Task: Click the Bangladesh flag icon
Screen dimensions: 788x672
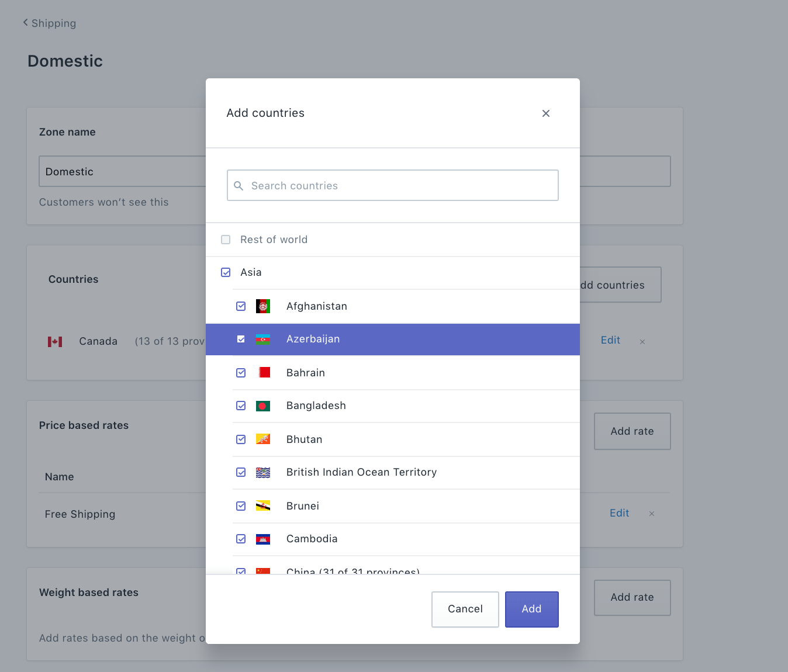Action: coord(263,406)
